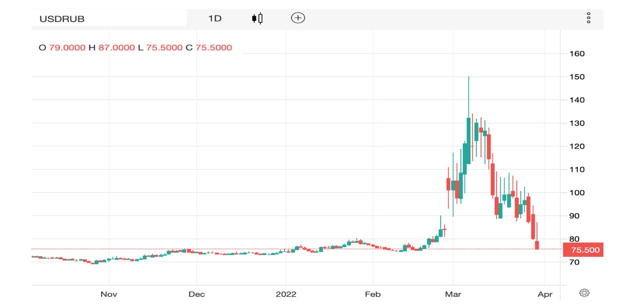The height and width of the screenshot is (308, 644).
Task: Click the Dec date label on time axis
Action: click(197, 294)
